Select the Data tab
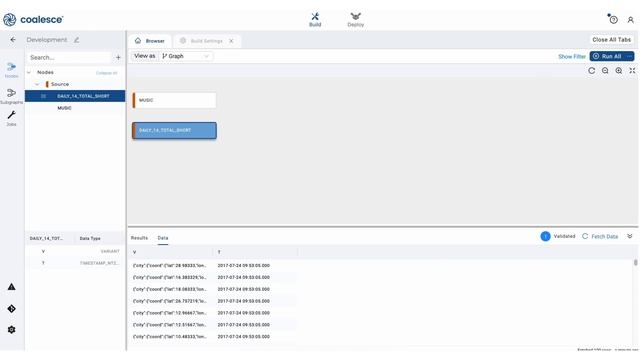The width and height of the screenshot is (640, 360). (163, 238)
